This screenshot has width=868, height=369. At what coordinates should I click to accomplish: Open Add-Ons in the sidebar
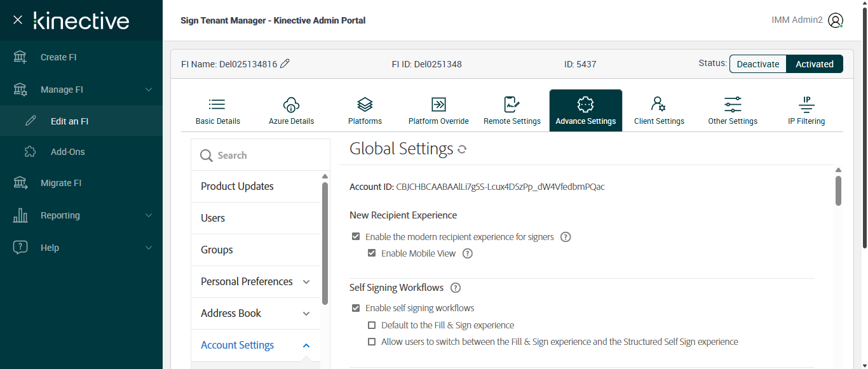67,152
